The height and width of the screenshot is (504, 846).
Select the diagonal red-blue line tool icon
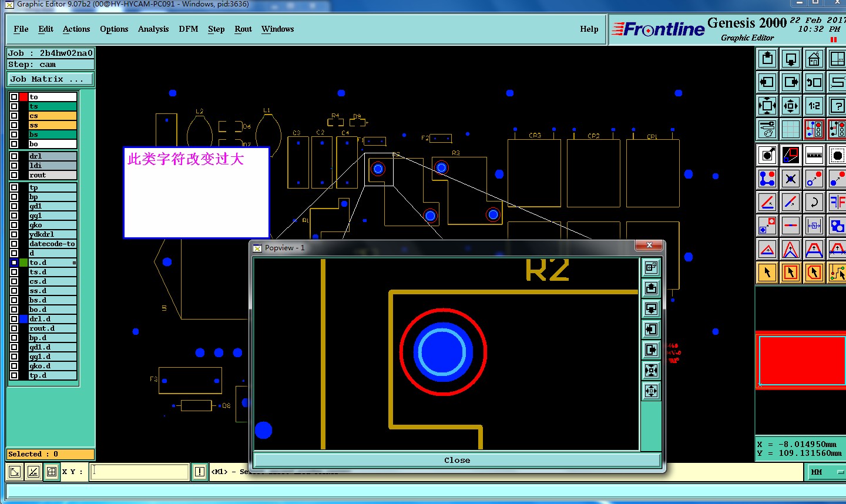click(x=791, y=202)
